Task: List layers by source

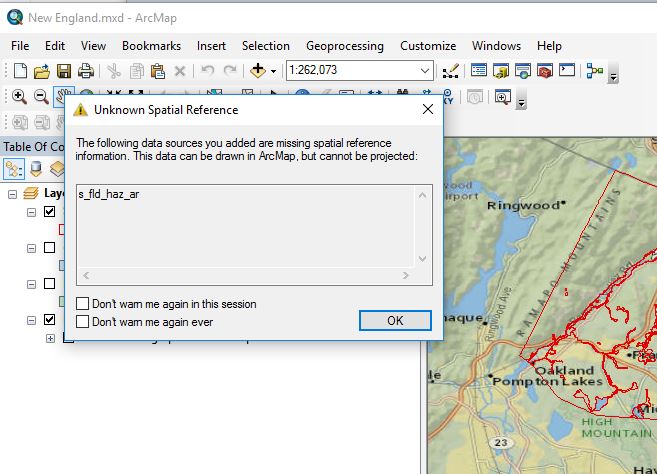Action: [x=36, y=169]
